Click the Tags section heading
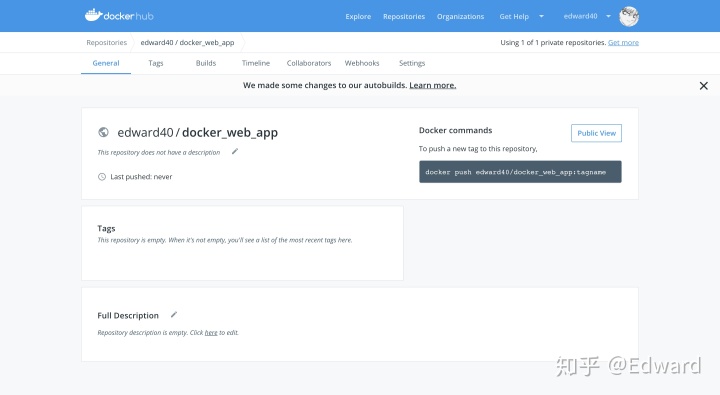The image size is (720, 395). 106,228
